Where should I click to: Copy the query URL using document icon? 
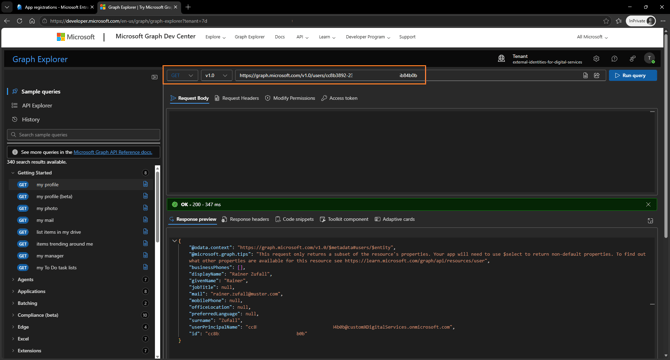click(585, 76)
